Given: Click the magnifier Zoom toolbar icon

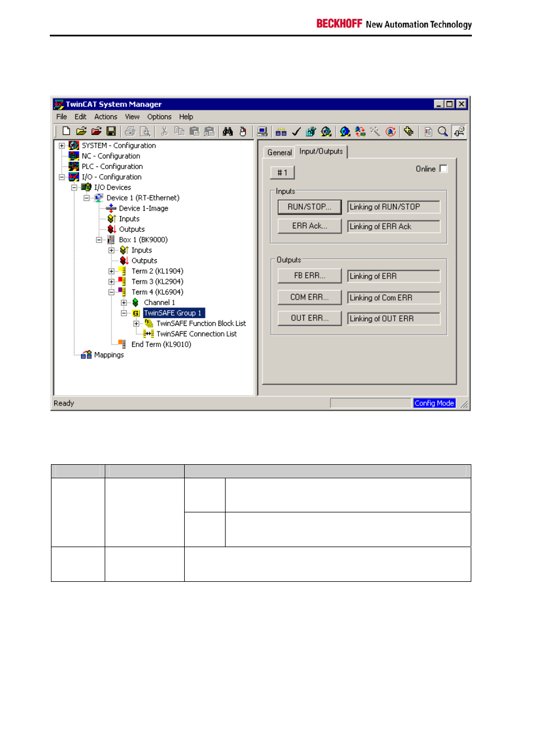Looking at the screenshot, I should (x=443, y=132).
